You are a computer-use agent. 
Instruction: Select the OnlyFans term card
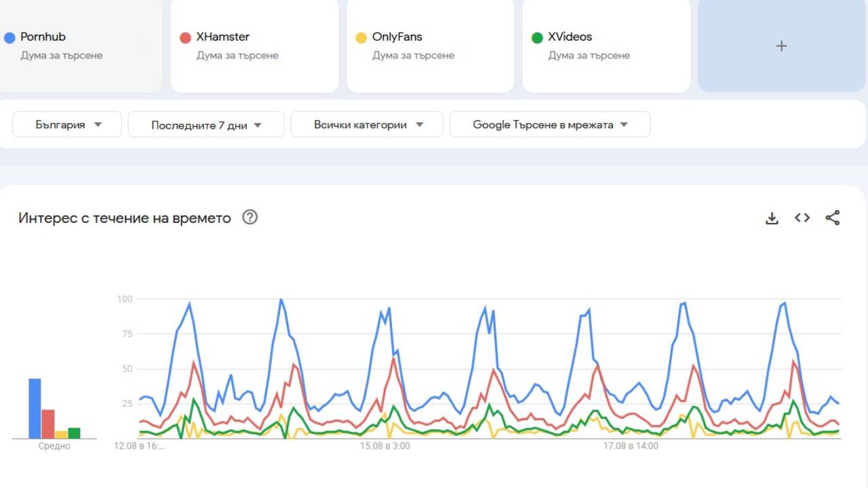(430, 46)
